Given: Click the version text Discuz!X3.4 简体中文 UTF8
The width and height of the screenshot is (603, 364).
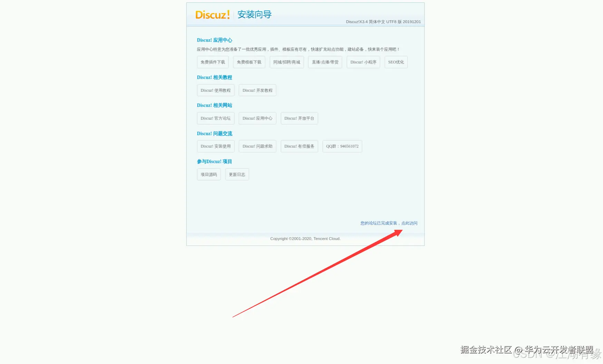Looking at the screenshot, I should [x=383, y=22].
